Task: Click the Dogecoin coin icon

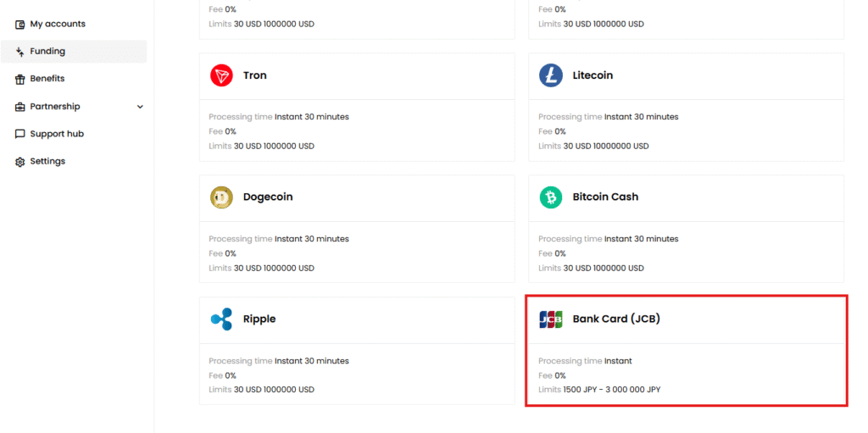Action: tap(221, 197)
